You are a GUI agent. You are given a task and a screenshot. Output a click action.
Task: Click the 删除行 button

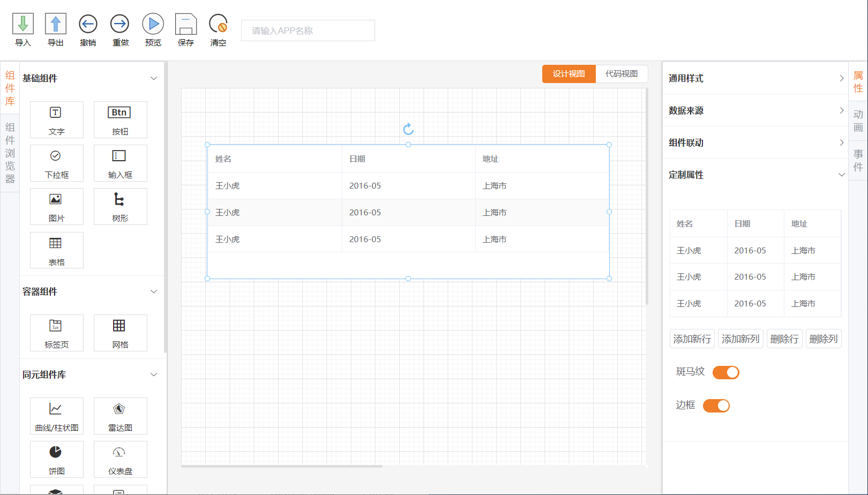tap(784, 339)
